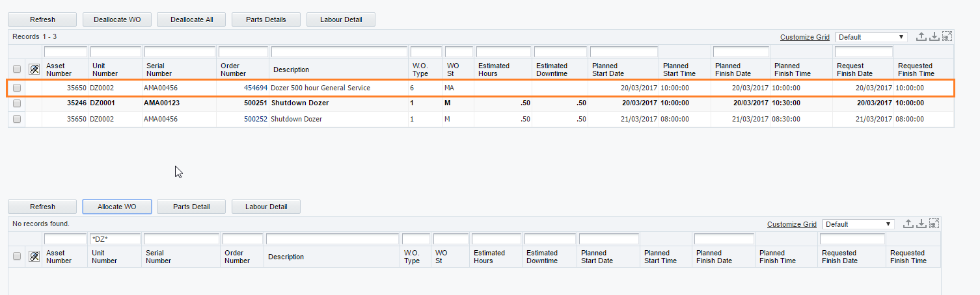Open the upper grid's Default format dropdown
The image size is (980, 295).
871,37
